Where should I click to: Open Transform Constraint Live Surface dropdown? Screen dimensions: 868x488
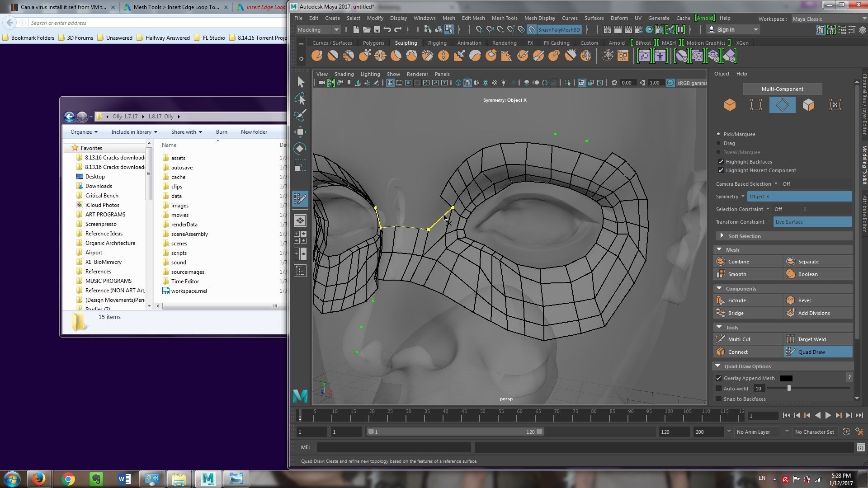(x=812, y=222)
